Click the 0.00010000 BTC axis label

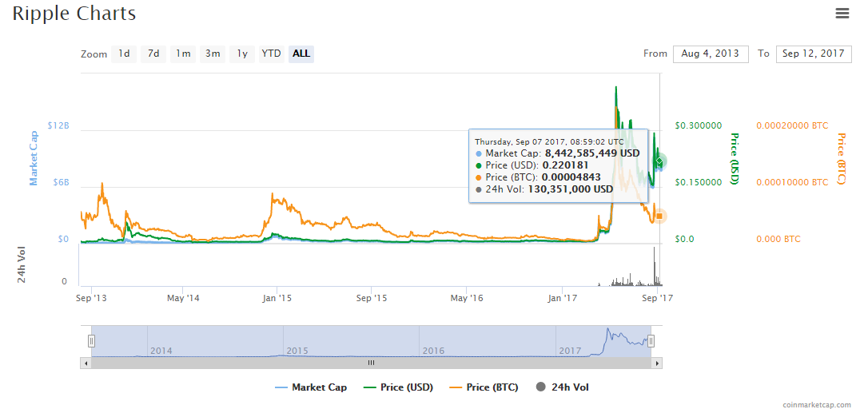(x=792, y=182)
